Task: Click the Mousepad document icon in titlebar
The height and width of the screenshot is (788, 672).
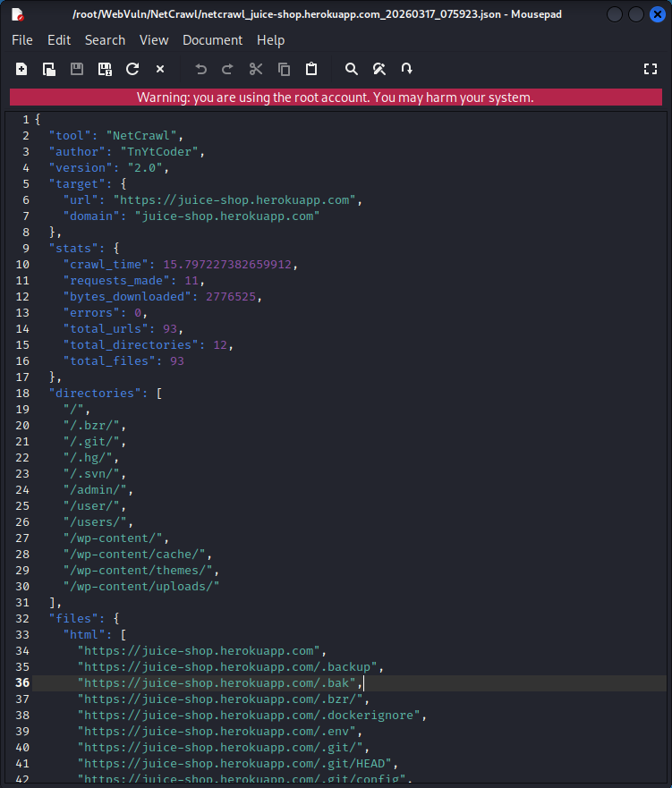Action: pos(18,14)
